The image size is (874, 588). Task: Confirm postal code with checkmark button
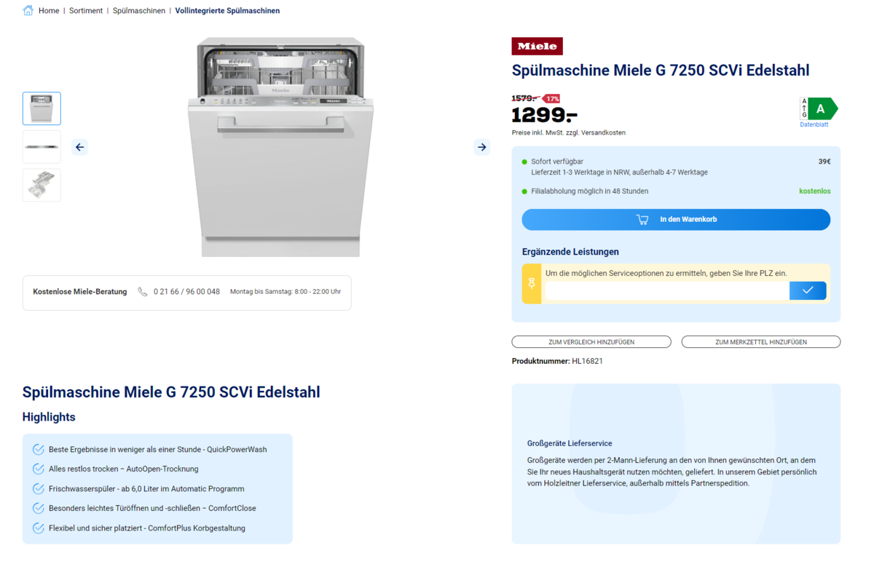(808, 290)
